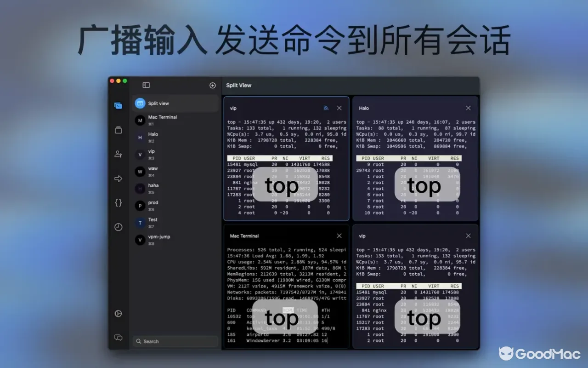
Task: Click the WindowServer row in Mac Terminal
Action: 277,340
